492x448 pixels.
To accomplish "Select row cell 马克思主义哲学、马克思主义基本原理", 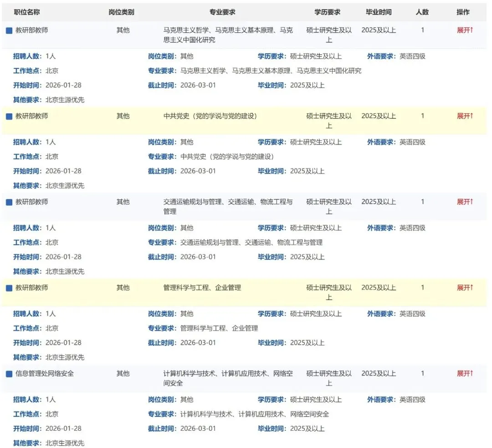I will [x=228, y=35].
